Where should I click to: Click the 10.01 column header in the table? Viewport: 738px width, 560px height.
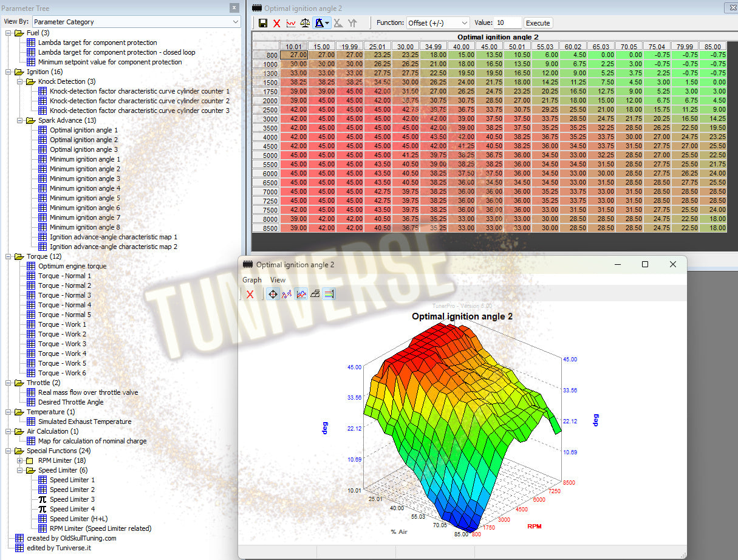(293, 46)
